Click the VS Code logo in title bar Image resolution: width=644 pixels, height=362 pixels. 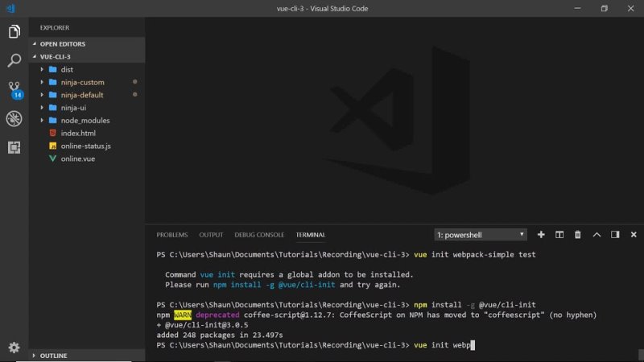pos(11,8)
